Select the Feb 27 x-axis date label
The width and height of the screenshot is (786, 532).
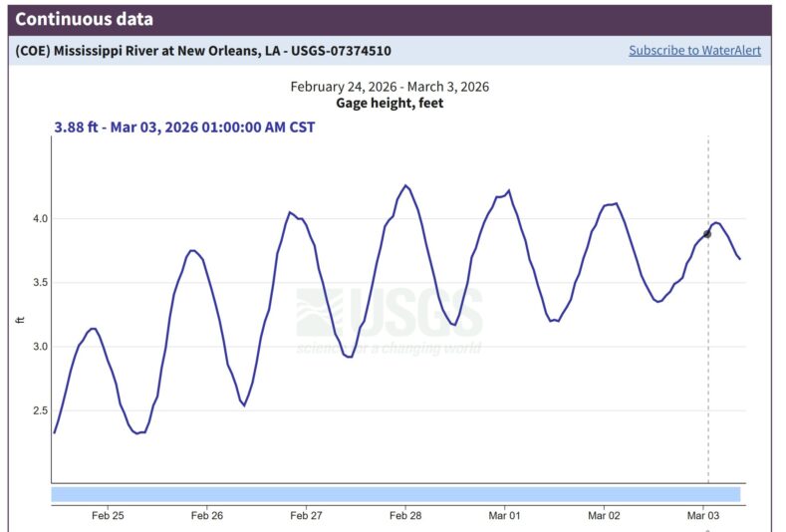[306, 516]
